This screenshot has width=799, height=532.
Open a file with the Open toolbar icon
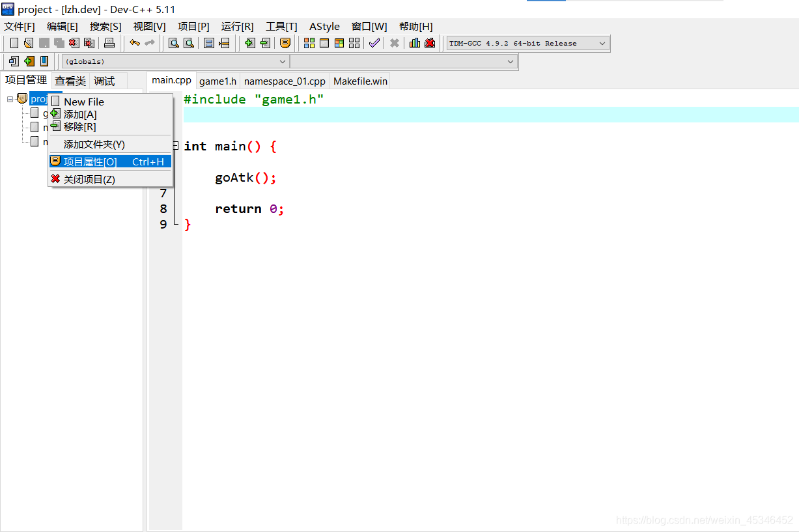[27, 42]
